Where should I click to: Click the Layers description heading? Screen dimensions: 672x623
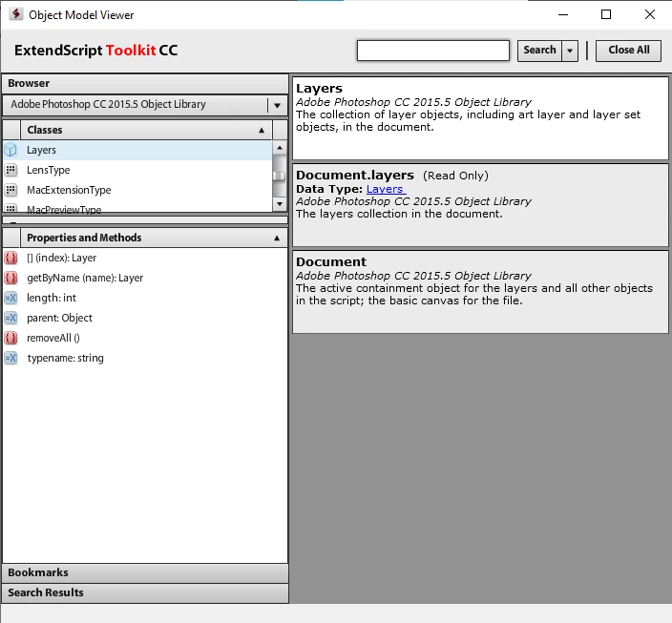coord(319,89)
